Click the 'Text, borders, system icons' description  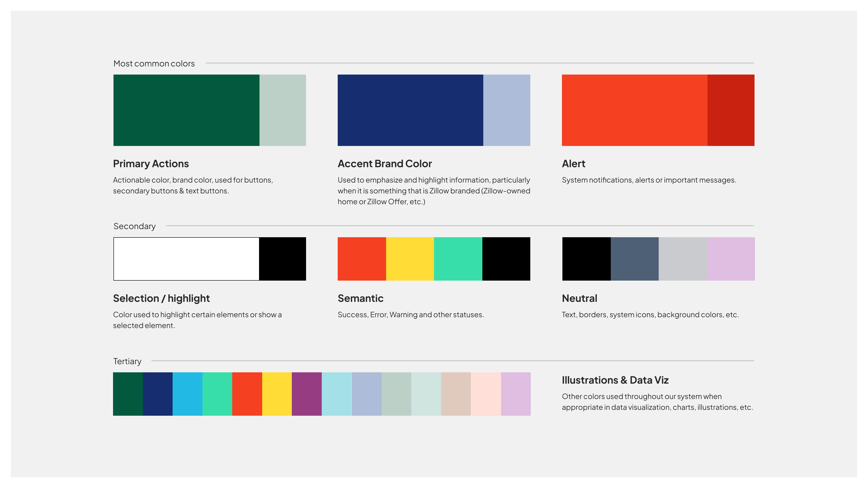[x=650, y=314]
